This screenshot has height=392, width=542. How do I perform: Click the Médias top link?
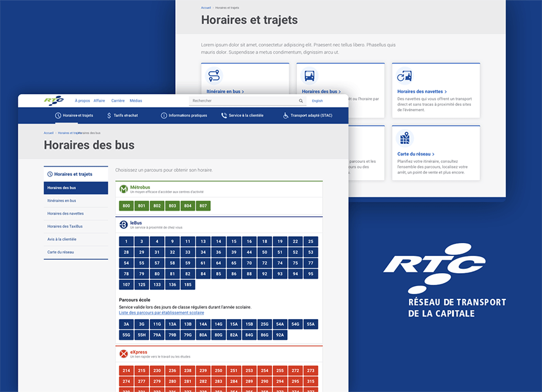(136, 100)
